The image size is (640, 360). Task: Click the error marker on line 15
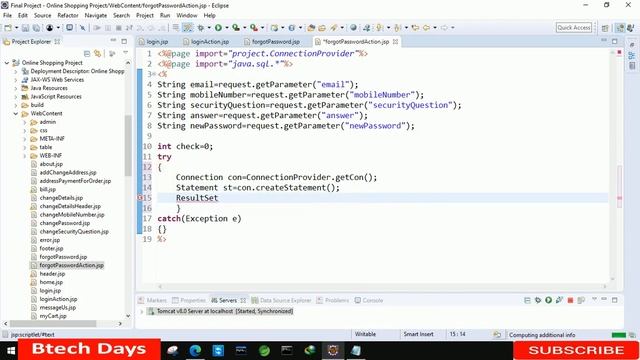[140, 198]
